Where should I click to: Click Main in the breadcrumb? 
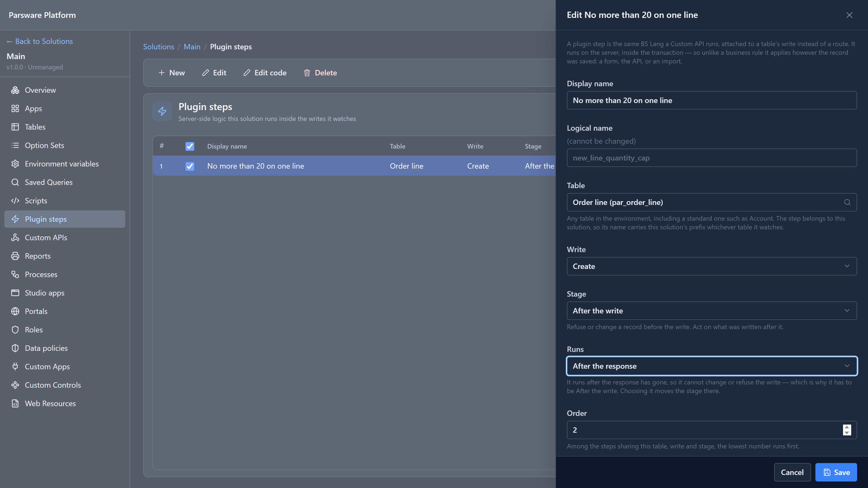pos(192,47)
